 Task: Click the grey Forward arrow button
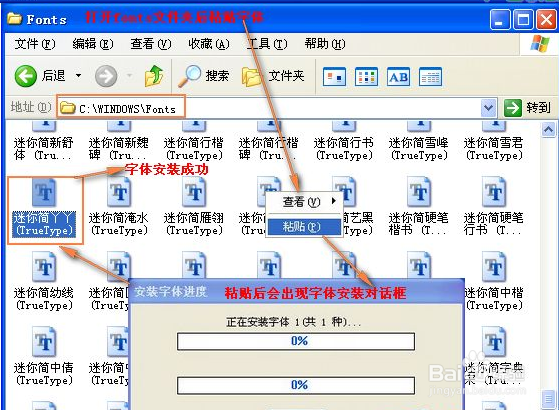[106, 76]
